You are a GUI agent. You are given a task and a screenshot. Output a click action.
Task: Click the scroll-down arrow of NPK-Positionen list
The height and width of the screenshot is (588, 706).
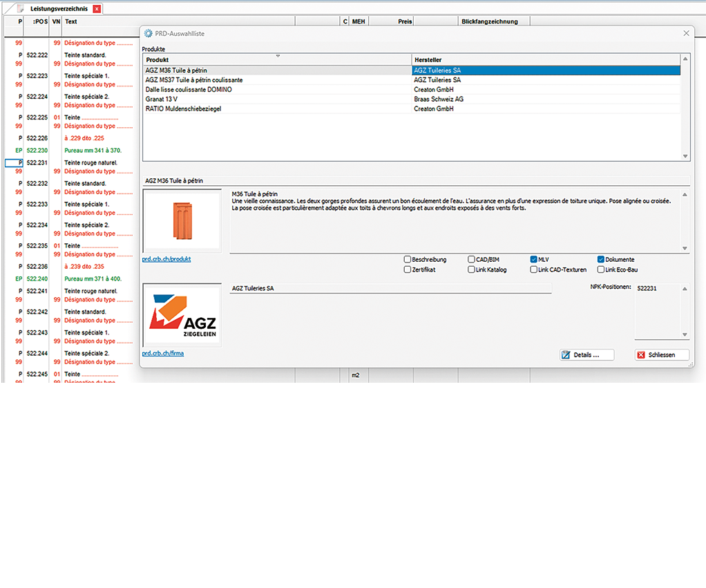click(x=685, y=334)
